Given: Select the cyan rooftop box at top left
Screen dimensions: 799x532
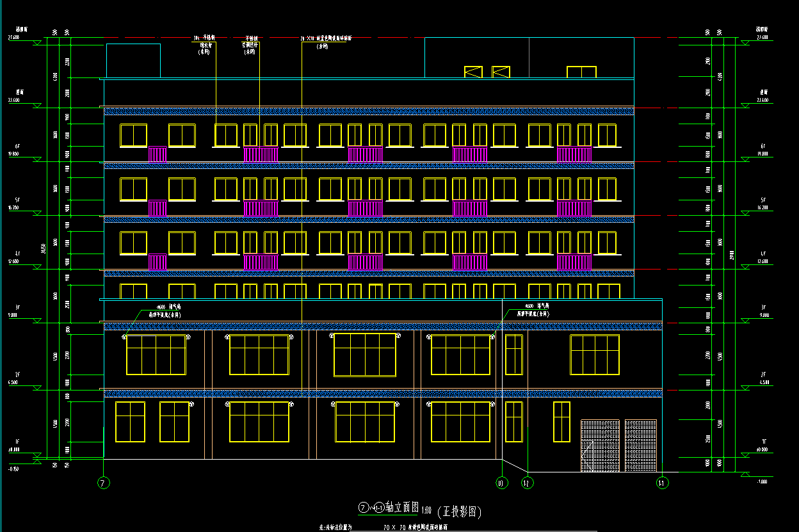Looking at the screenshot, I should coord(133,61).
